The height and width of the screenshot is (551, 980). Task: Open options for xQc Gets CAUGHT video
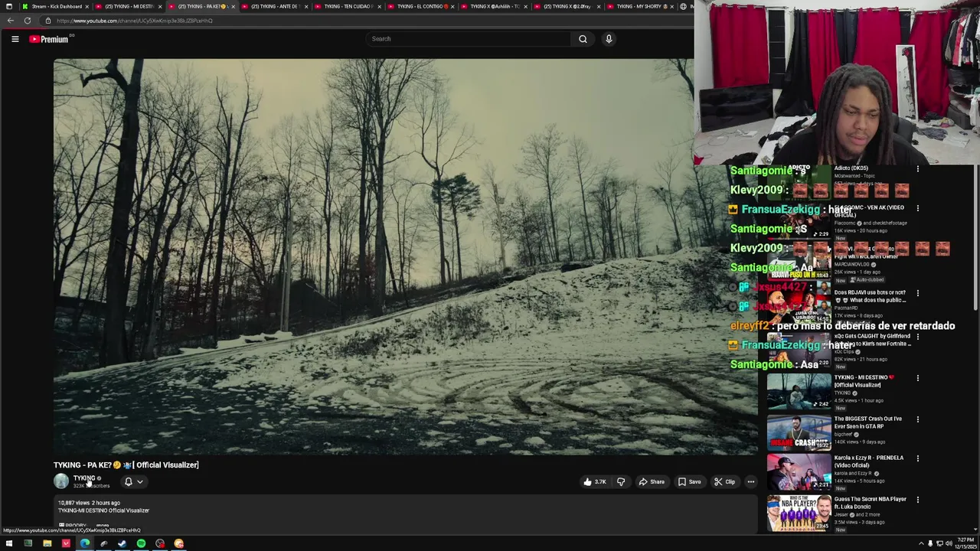(918, 337)
